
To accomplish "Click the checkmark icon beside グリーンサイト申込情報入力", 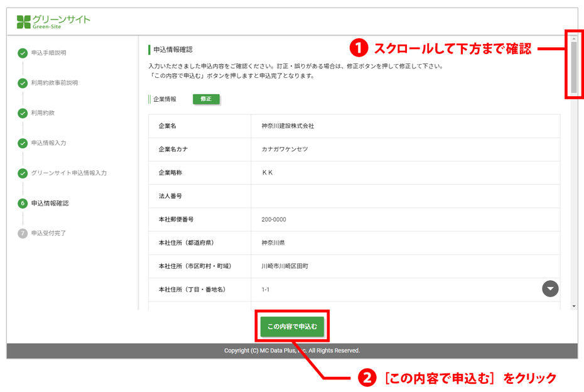I will 23,173.
